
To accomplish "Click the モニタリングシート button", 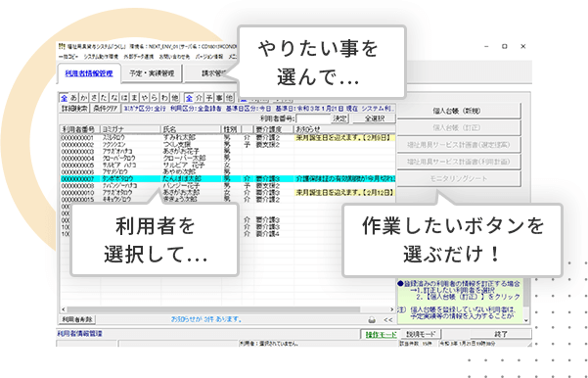I will pyautogui.click(x=459, y=178).
